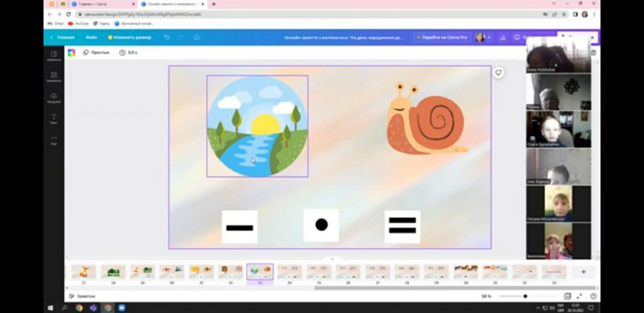The height and width of the screenshot is (313, 644).
Task: Open the Elements panel in the sidebar
Action: 54,77
